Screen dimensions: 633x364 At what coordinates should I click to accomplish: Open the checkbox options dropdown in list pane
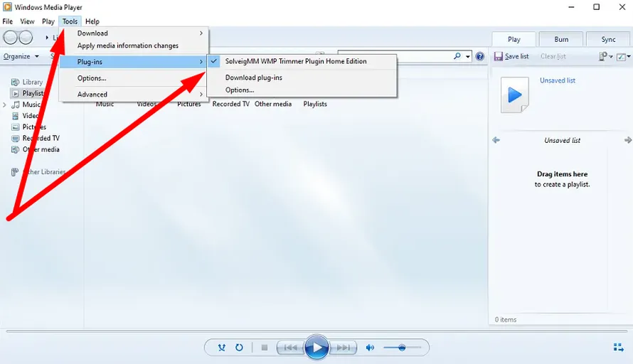pos(624,57)
